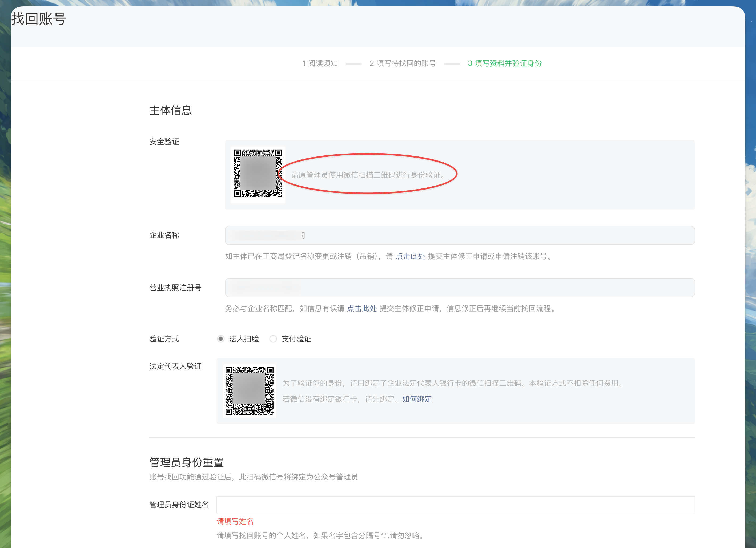
Task: Select the 法人扫脸 radio option
Action: [x=221, y=339]
